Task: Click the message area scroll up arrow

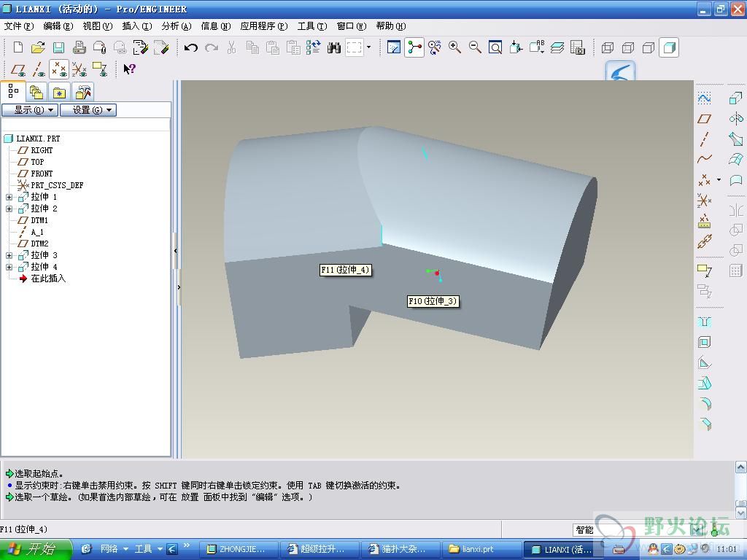Action: [x=741, y=467]
